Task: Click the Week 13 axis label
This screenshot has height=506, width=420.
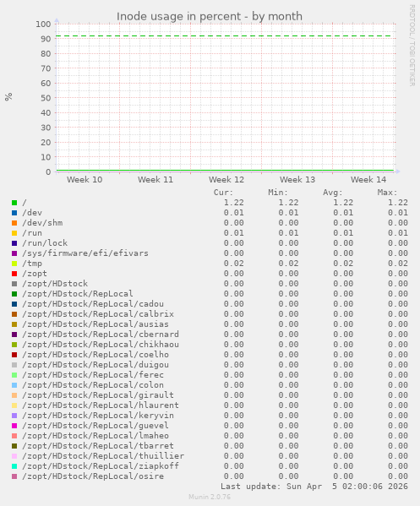Action: coord(297,180)
